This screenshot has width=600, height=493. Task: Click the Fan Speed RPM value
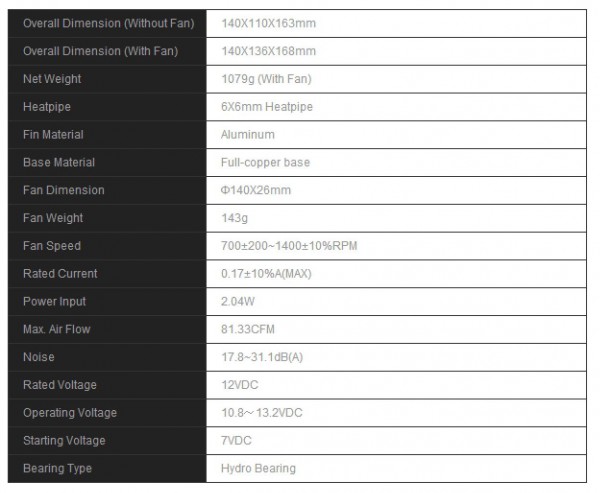point(289,246)
